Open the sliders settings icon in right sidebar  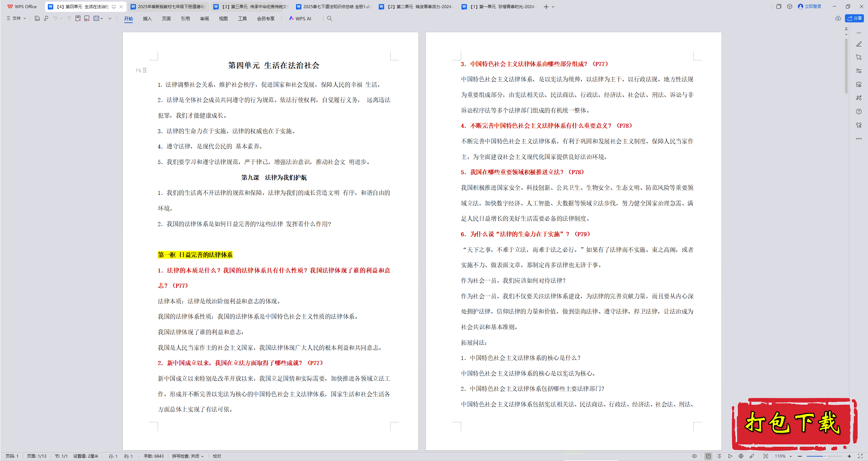[x=859, y=71]
